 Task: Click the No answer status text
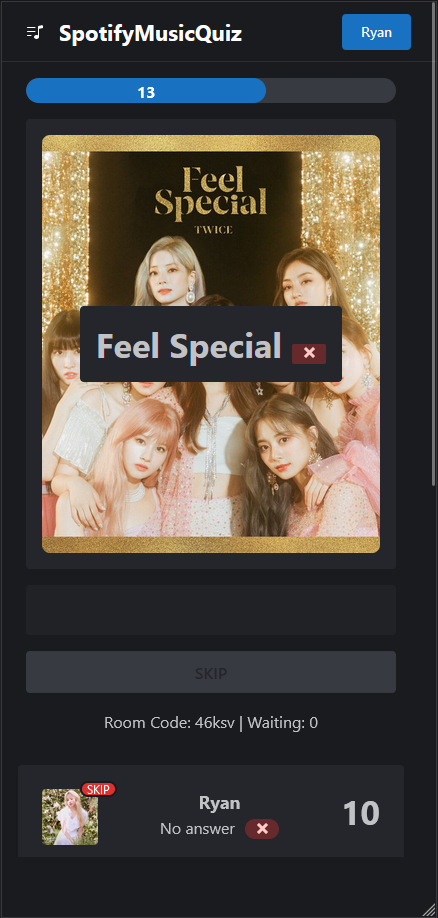(x=197, y=828)
